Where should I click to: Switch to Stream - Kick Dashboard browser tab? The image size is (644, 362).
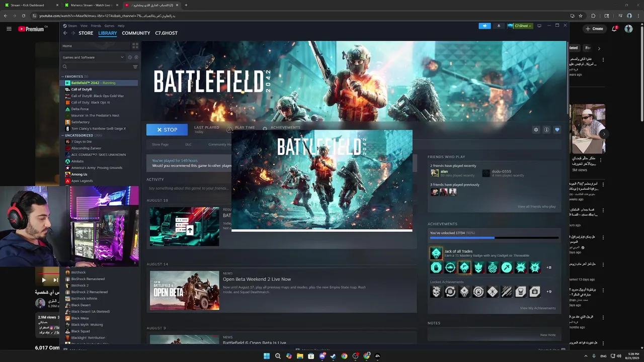click(31, 5)
